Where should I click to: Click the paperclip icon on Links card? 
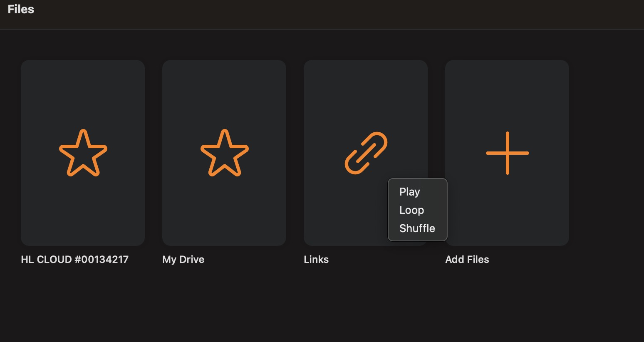coord(366,153)
